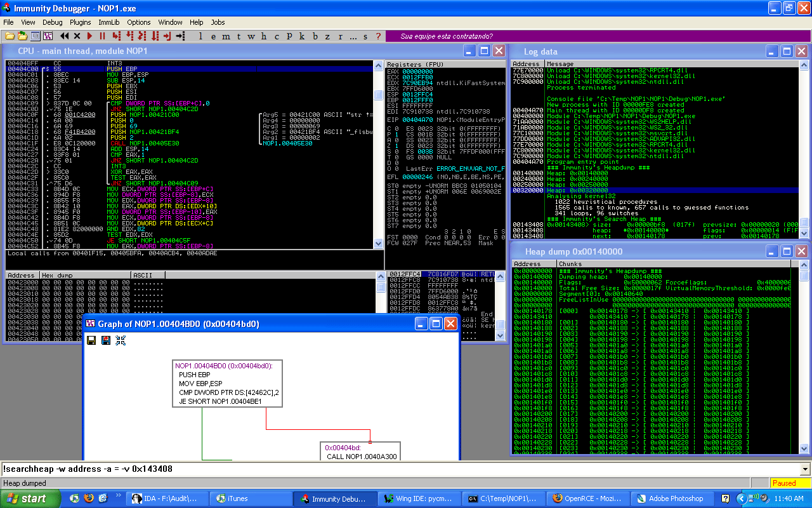Show the Memory map with the 'm' button
812x508 pixels.
(226, 36)
